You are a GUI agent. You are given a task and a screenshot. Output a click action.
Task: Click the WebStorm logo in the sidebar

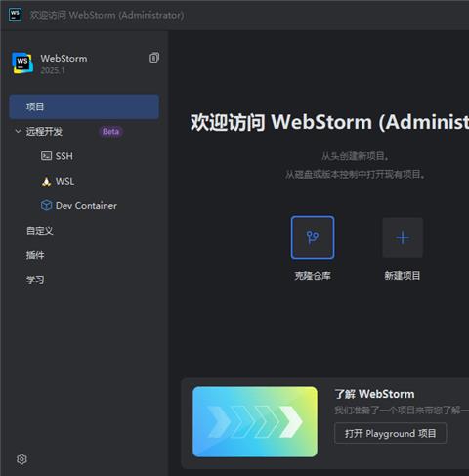(x=22, y=63)
